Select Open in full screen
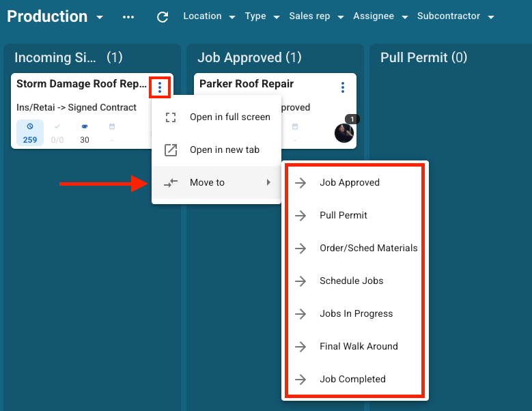 229,117
